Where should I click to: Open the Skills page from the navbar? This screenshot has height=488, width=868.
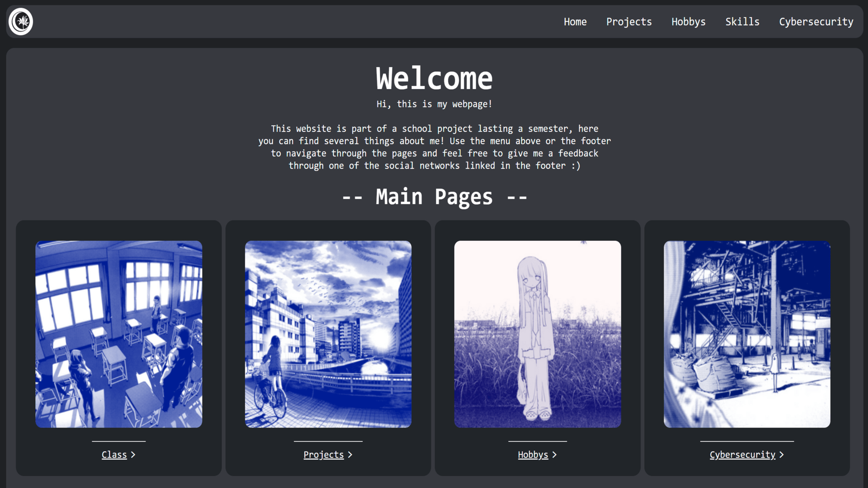742,21
